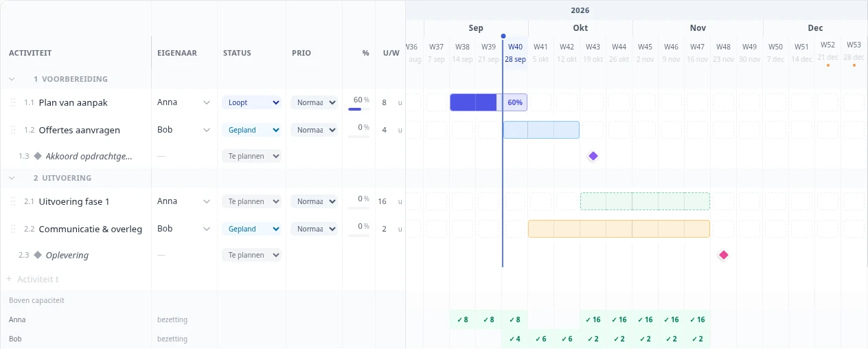
Task: Click Boven capacité section label
Action: click(x=36, y=300)
